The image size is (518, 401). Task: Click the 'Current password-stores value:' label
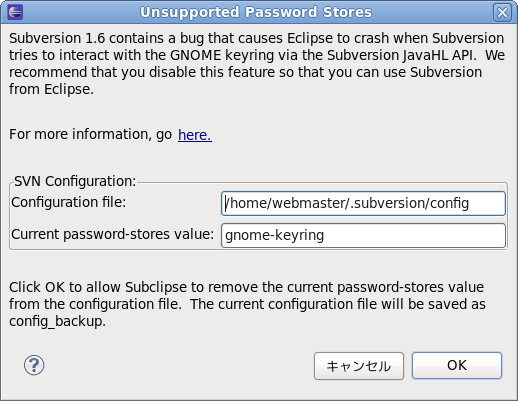[112, 234]
